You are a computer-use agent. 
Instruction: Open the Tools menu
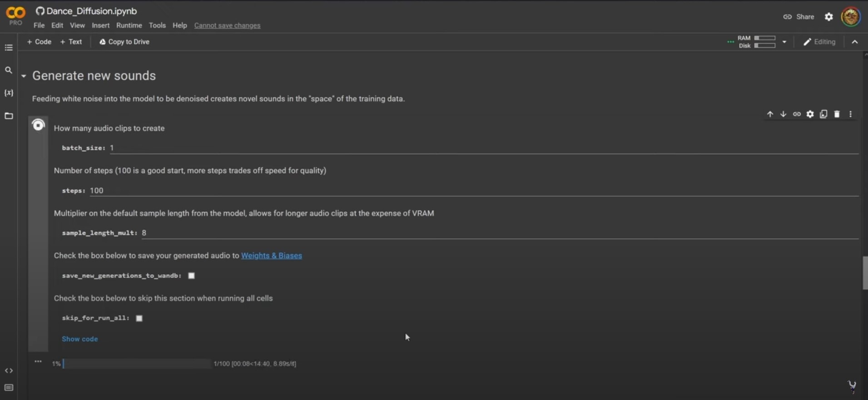(x=157, y=25)
